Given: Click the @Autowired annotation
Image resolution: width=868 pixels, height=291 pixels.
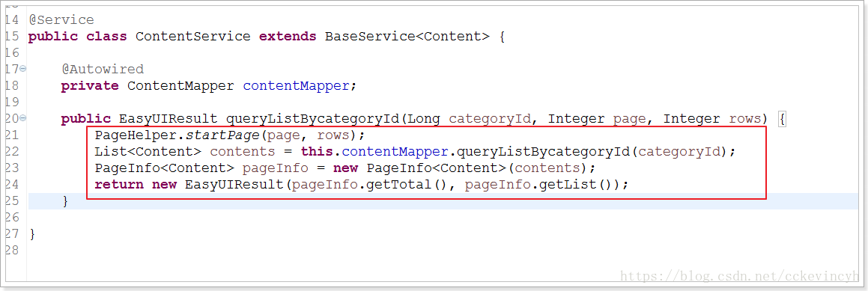Looking at the screenshot, I should [103, 70].
